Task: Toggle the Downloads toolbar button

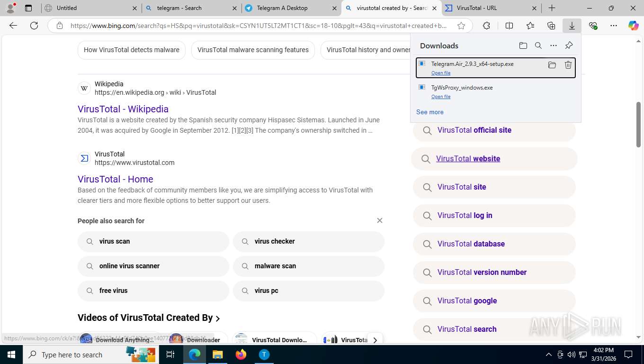Action: 572,26
